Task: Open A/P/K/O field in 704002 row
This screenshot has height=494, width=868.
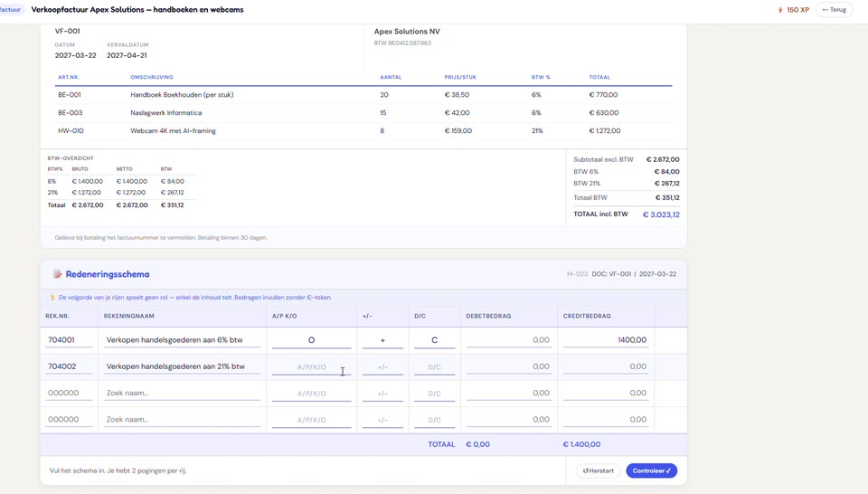Action: (311, 366)
